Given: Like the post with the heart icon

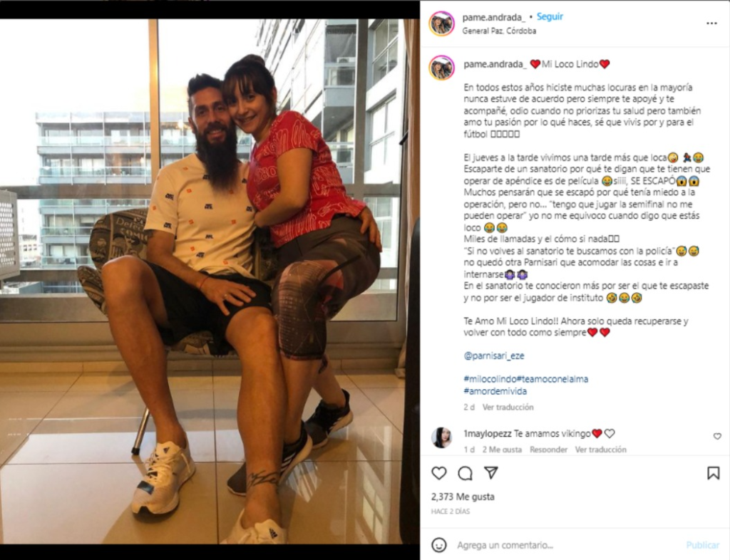Looking at the screenshot, I should coord(438,474).
